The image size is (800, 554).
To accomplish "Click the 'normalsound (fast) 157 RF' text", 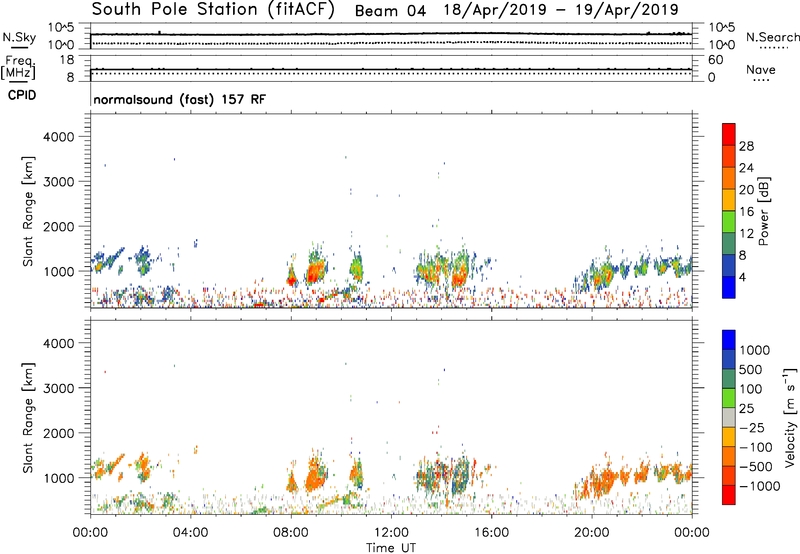I will [180, 99].
